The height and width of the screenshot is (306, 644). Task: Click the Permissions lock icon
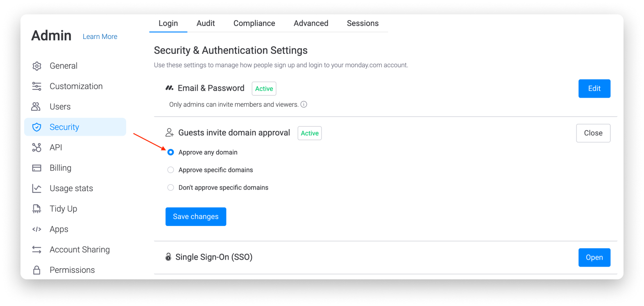(37, 270)
